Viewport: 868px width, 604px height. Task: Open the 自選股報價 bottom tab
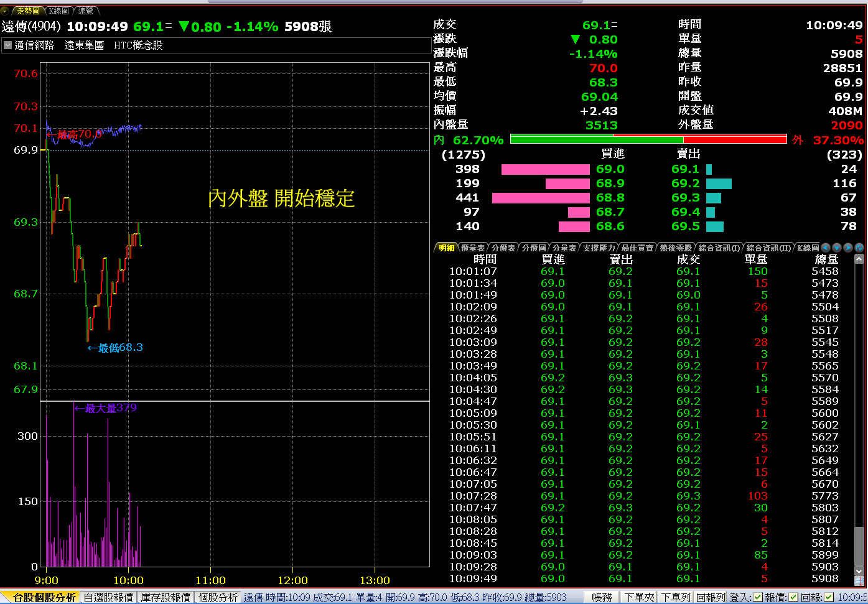pos(108,597)
